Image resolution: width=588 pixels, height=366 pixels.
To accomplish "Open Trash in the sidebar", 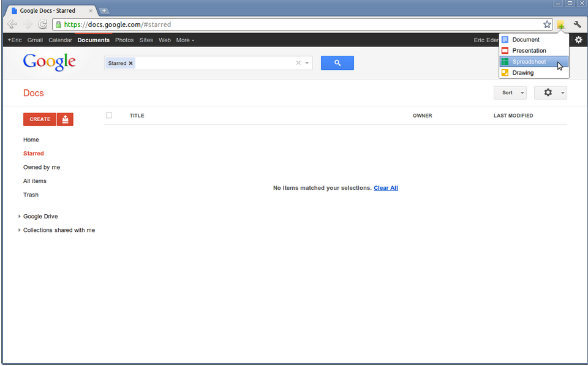I will point(31,195).
